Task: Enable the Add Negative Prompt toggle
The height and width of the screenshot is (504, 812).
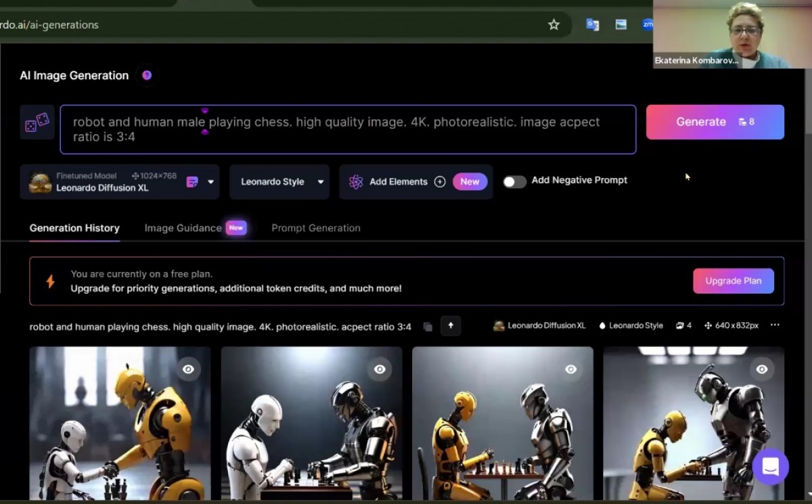Action: tap(514, 181)
